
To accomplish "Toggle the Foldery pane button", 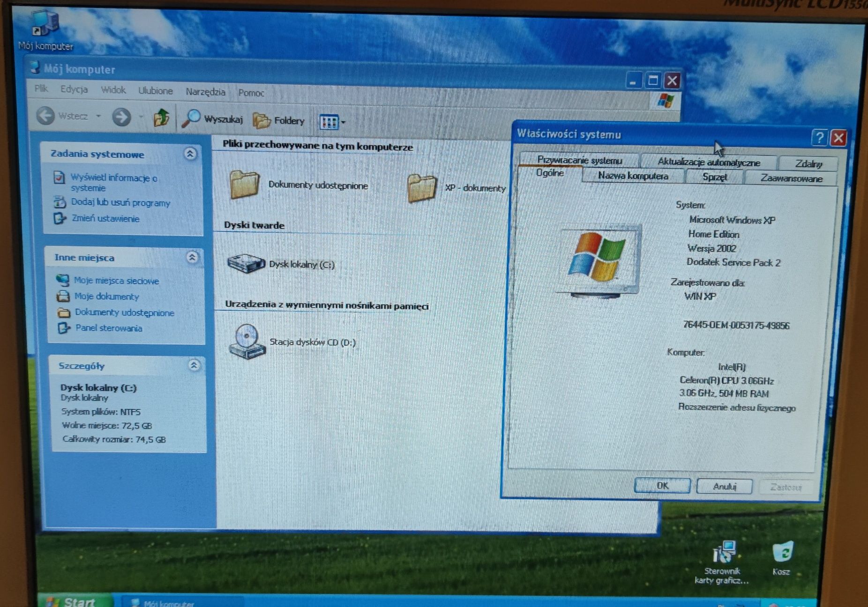I will [x=279, y=120].
